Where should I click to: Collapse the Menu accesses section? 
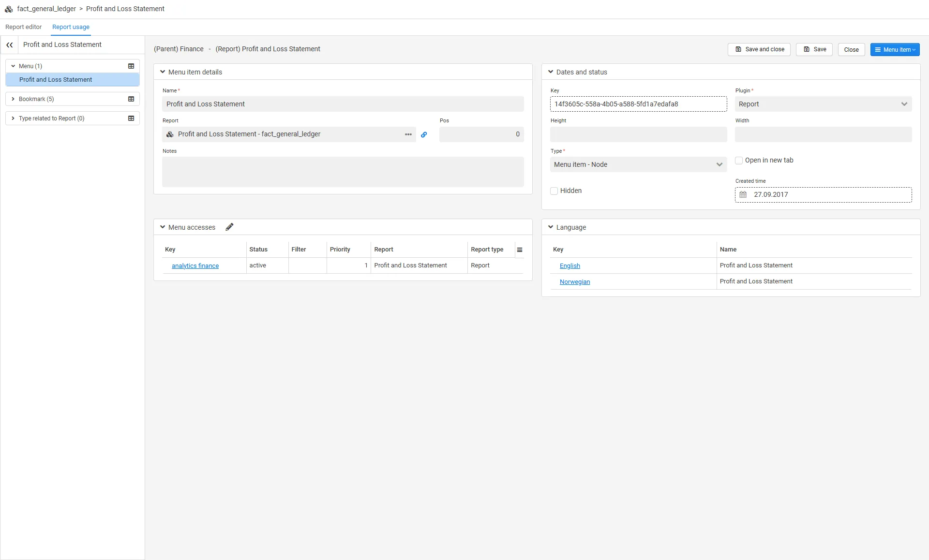tap(163, 227)
